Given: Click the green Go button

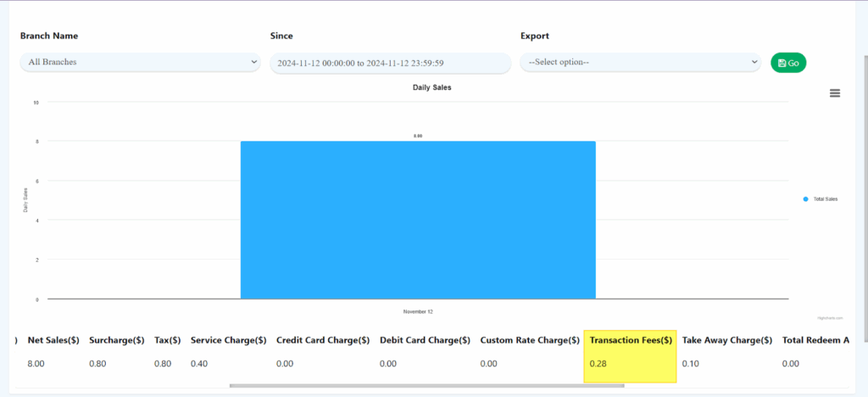Looking at the screenshot, I should 787,63.
